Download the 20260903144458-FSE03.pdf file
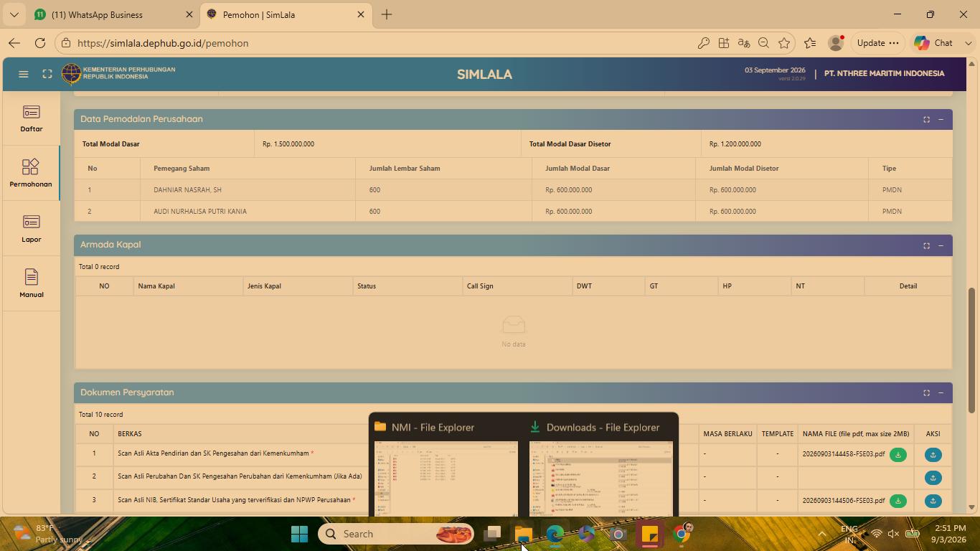The width and height of the screenshot is (980, 551). (897, 455)
